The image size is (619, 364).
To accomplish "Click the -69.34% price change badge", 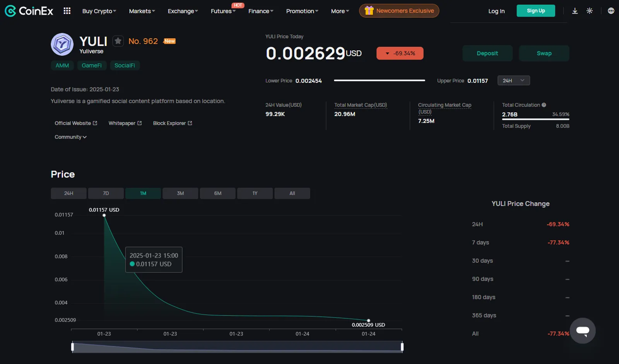I will click(x=400, y=53).
